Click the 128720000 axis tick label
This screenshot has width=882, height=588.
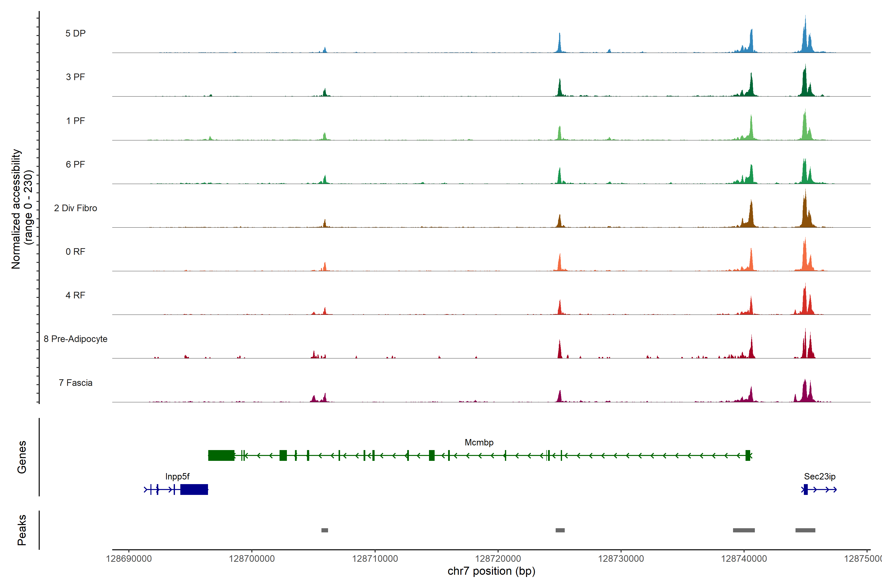[498, 559]
